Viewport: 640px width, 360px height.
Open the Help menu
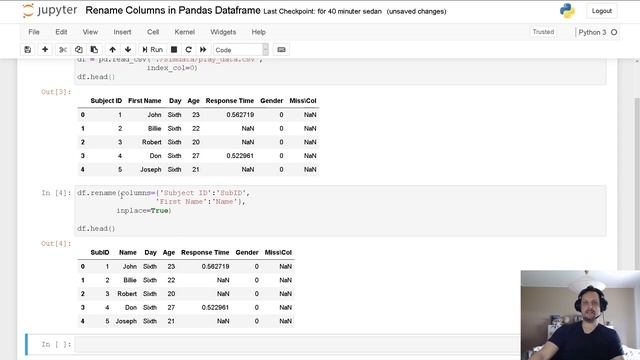(x=258, y=32)
